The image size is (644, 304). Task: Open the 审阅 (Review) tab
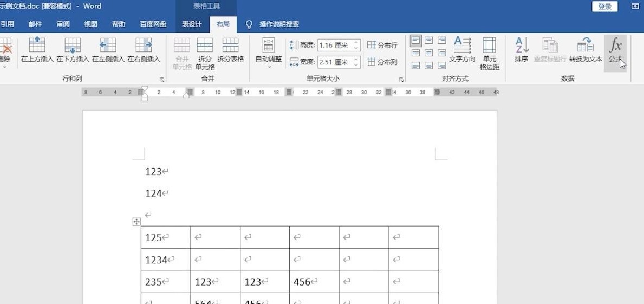coord(63,24)
